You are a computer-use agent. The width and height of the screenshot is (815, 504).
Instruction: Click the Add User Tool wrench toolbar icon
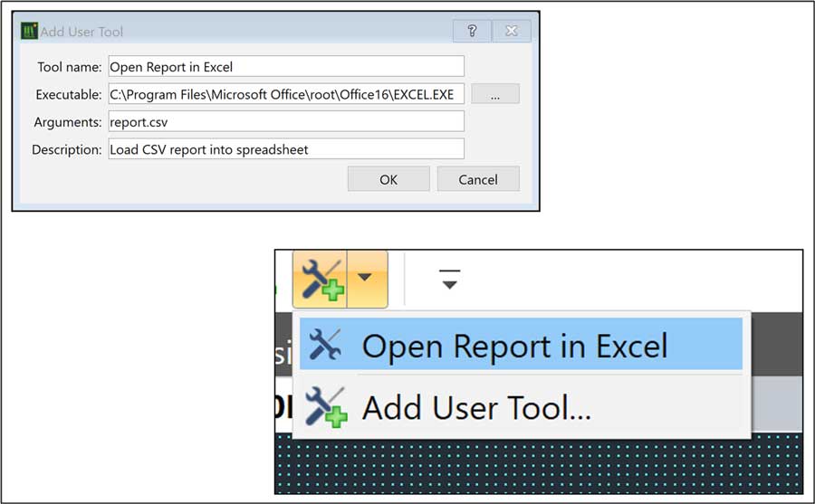[321, 280]
